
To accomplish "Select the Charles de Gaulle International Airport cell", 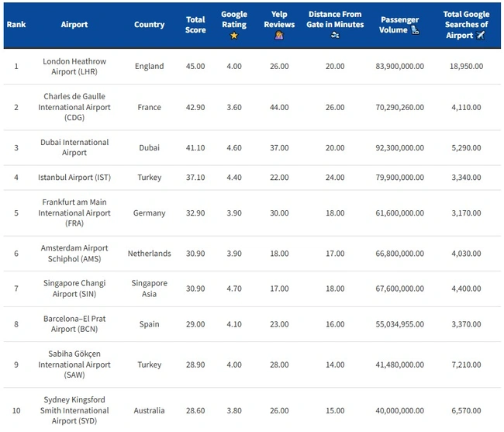I will pyautogui.click(x=74, y=107).
